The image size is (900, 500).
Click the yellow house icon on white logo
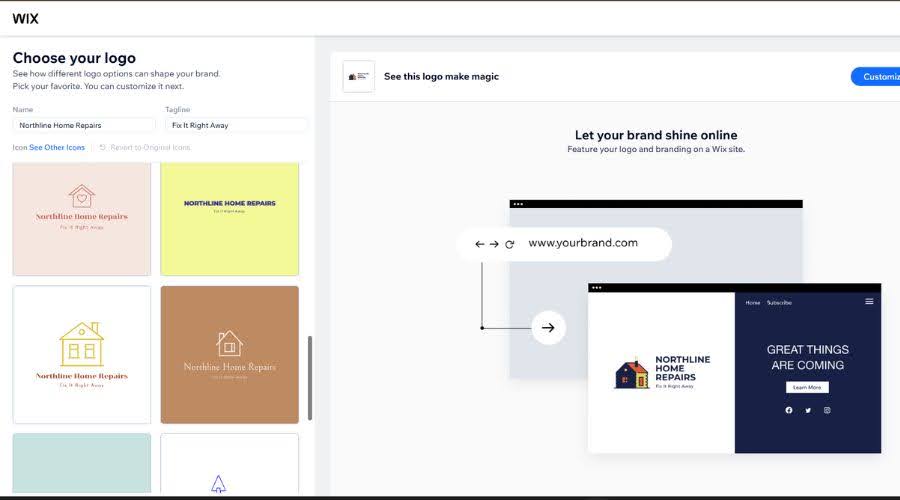pos(82,344)
